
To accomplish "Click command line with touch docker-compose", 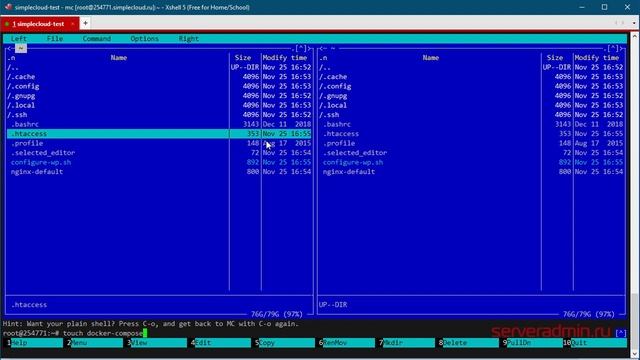I will (308, 333).
